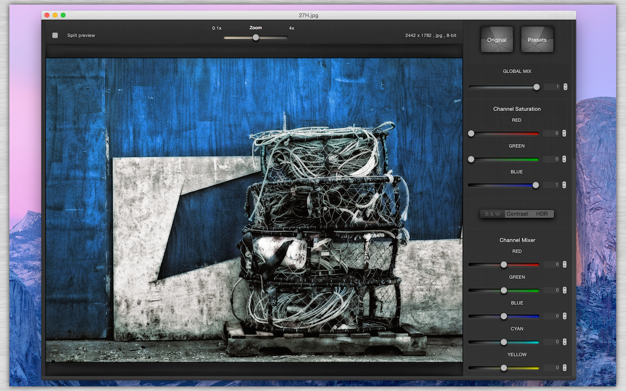Click the Blue Channel Saturation slider knob
Screen dimensions: 626x391
click(536, 185)
